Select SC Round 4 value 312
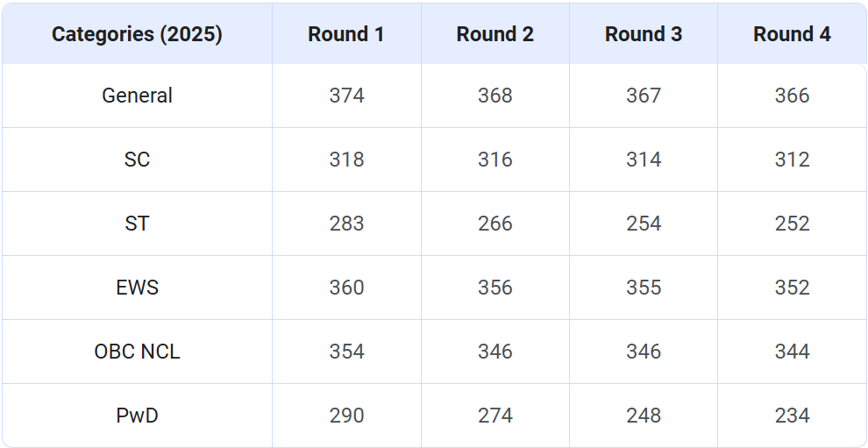The image size is (868, 448). click(792, 160)
